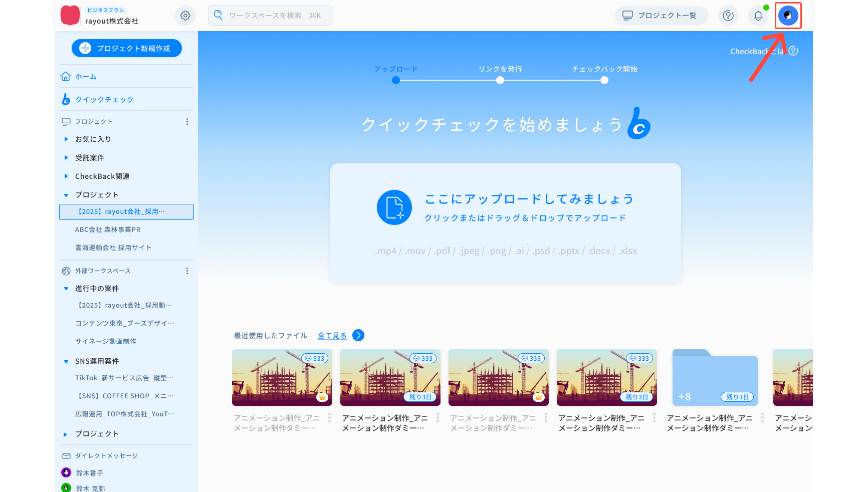Click 333 comment badge on first thumbnail
This screenshot has height=492, width=868.
[315, 358]
